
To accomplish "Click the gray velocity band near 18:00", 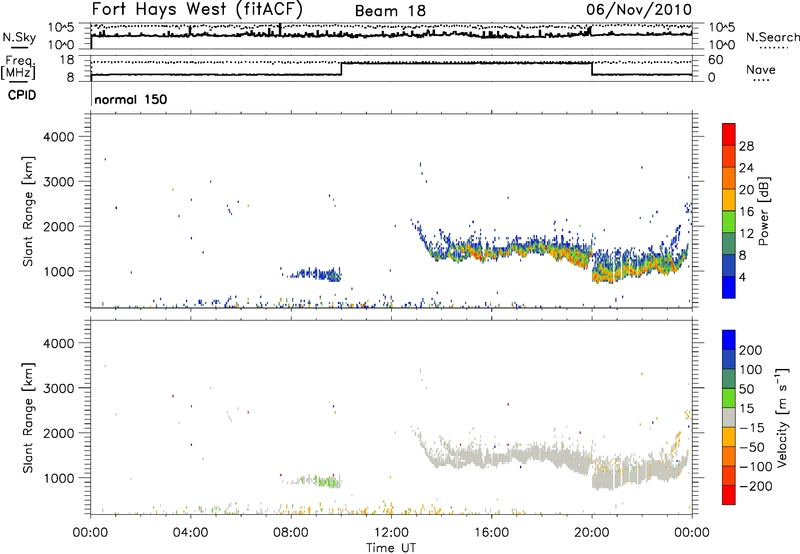I will click(x=542, y=454).
